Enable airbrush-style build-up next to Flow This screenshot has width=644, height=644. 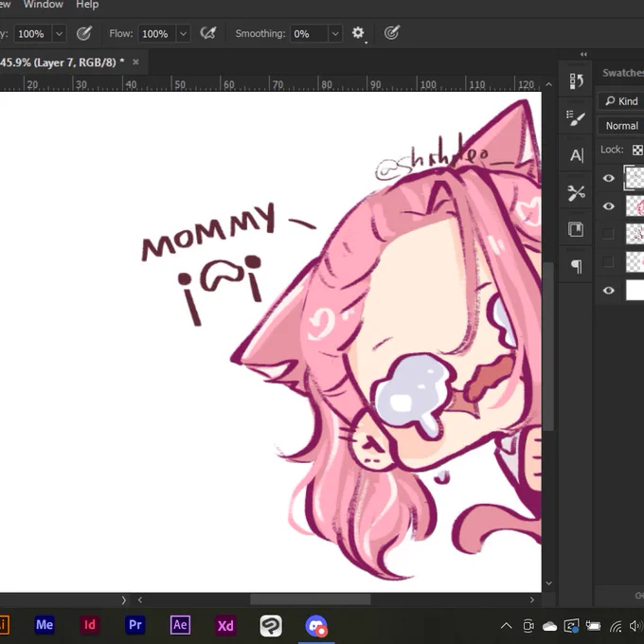208,33
